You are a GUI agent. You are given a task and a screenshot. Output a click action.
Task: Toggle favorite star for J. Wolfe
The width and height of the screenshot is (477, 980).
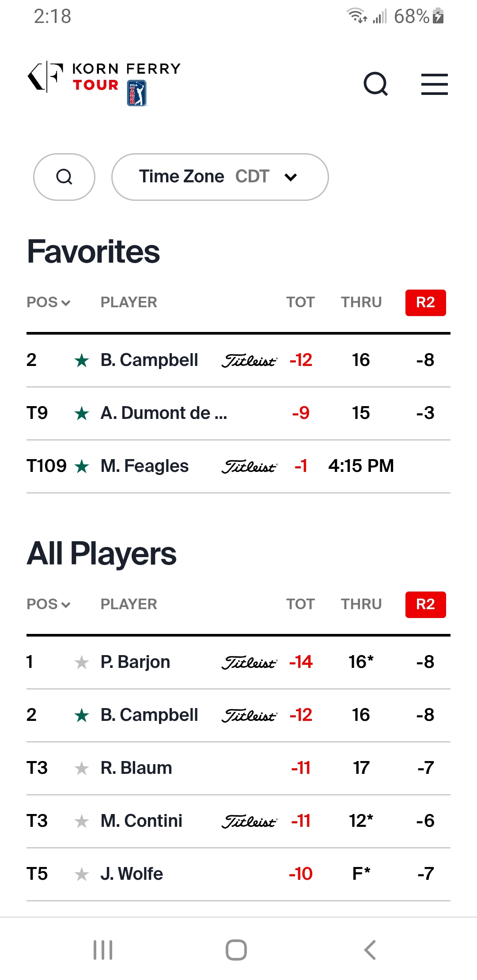tap(82, 874)
